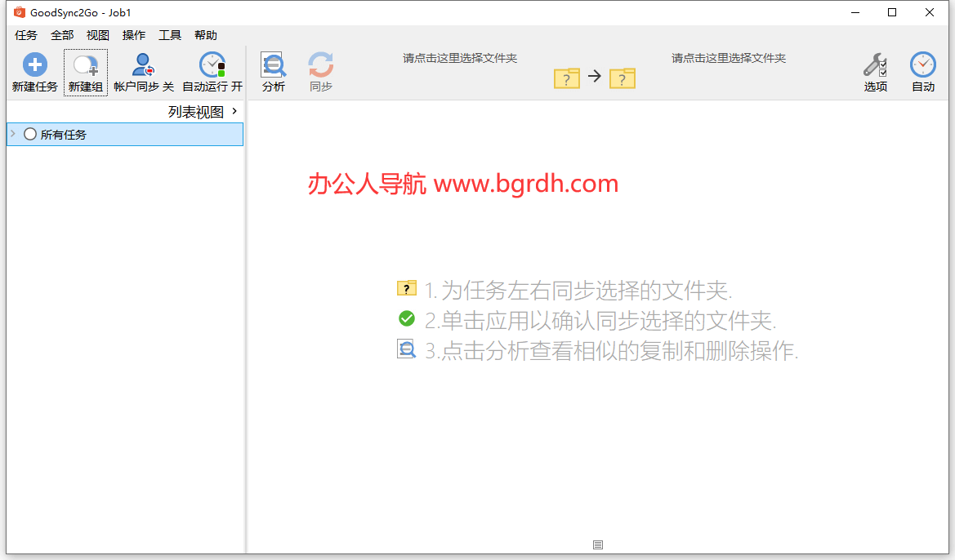955x560 pixels.
Task: Click the Sync (同步) arrows icon
Action: pos(320,65)
